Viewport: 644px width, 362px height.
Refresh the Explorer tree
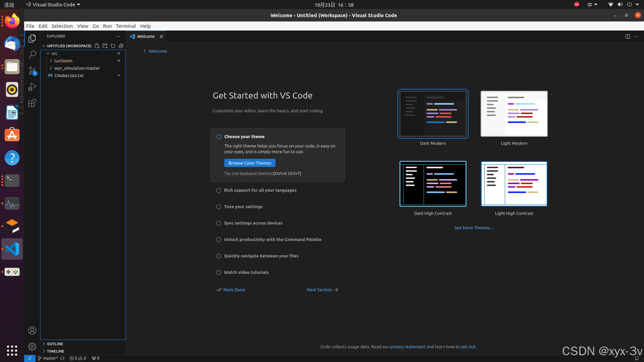point(113,46)
